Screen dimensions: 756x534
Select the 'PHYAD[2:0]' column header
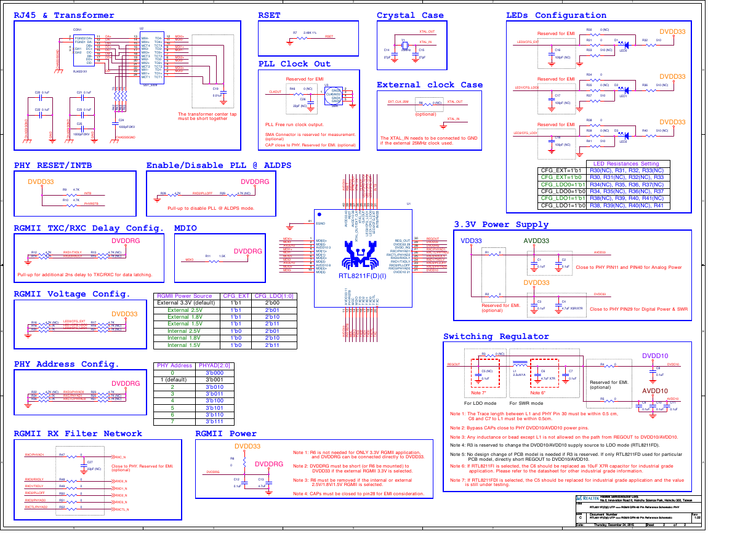215,365
